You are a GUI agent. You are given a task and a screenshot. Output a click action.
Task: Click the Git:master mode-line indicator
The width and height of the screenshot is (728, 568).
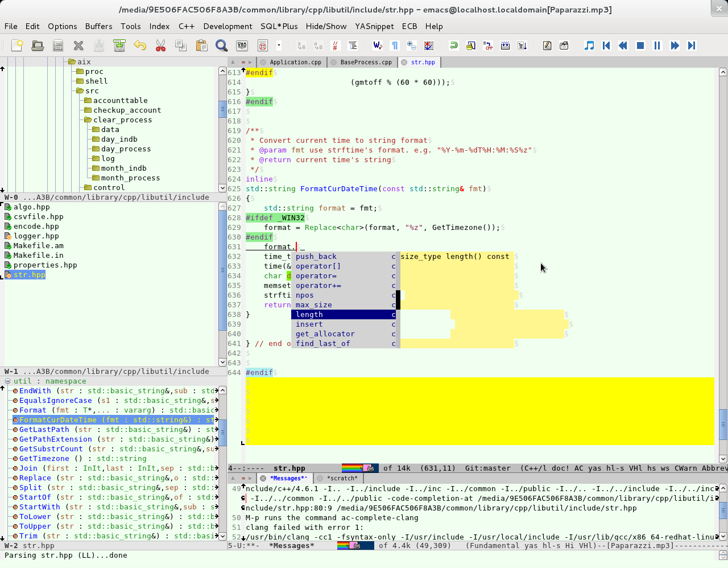point(487,468)
